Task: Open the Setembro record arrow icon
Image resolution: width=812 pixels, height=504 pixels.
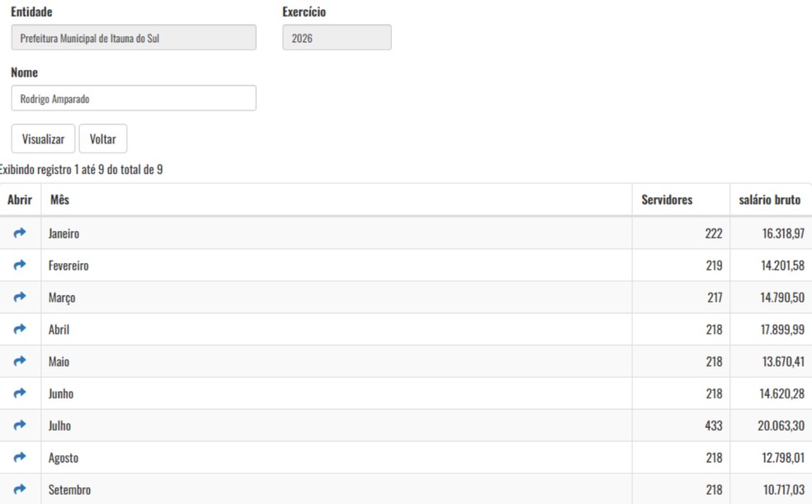Action: click(x=20, y=489)
